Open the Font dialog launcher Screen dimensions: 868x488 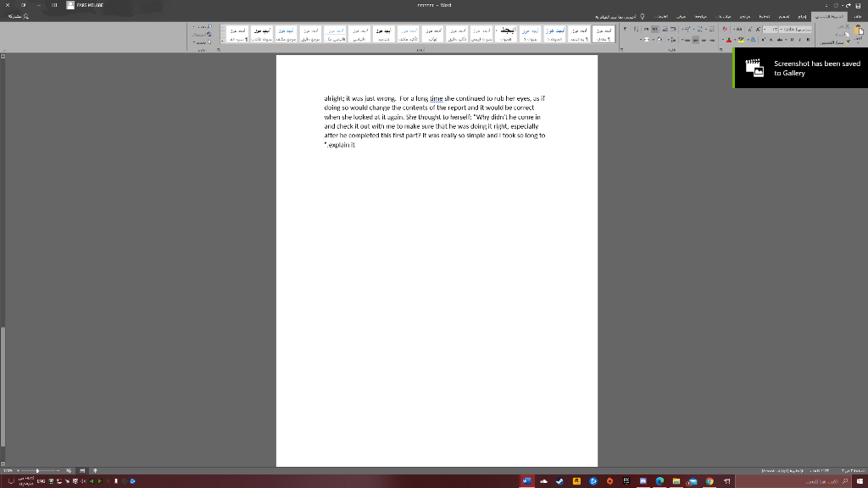(721, 49)
